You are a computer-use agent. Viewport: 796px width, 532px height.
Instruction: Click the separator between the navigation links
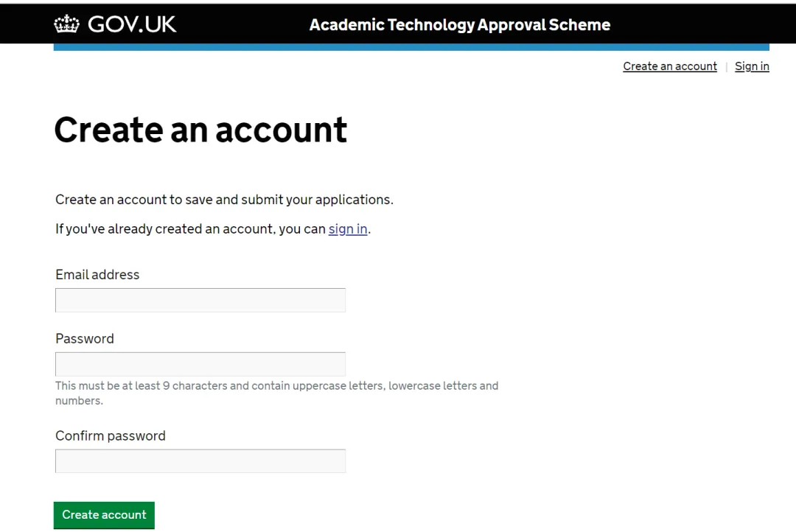coord(726,67)
